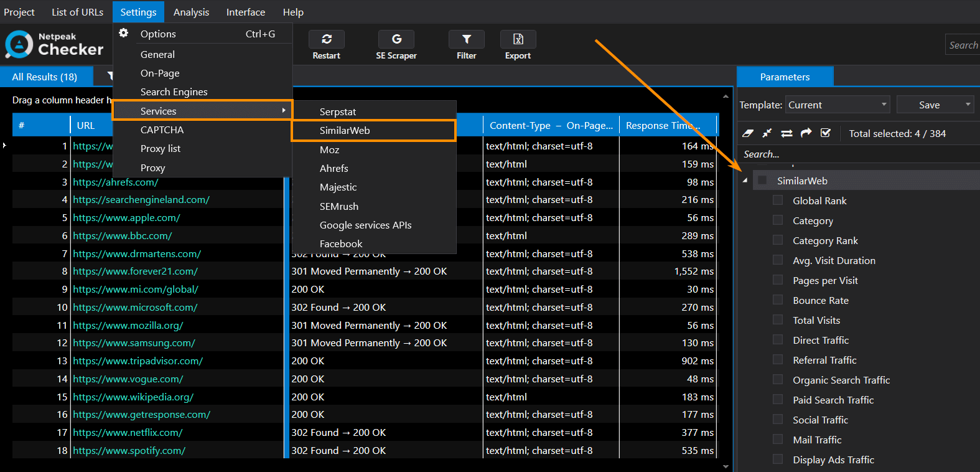This screenshot has height=472, width=980.
Task: Click the eraser icon in Parameters toolbar
Action: 749,133
